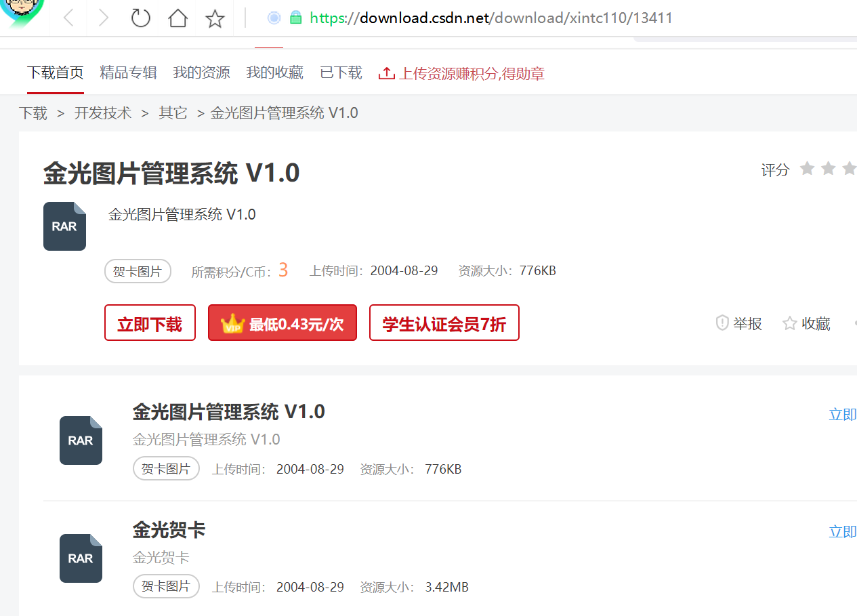Click the 最低0.43元/次 VIP button
This screenshot has width=857, height=616.
click(283, 323)
